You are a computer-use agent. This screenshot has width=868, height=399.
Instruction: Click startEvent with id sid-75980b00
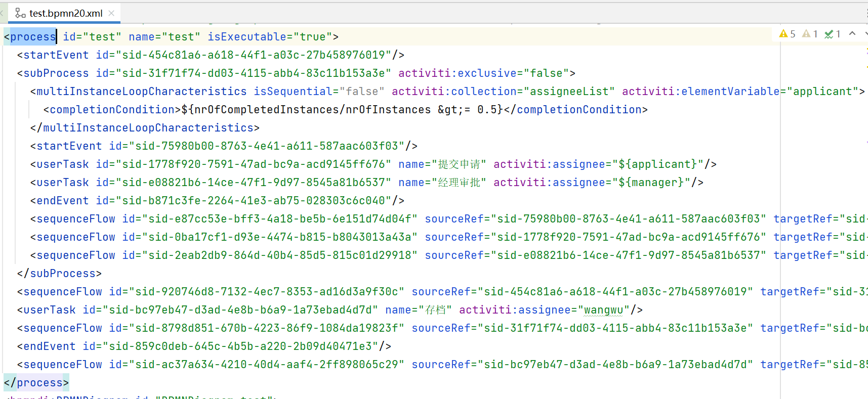click(x=224, y=146)
